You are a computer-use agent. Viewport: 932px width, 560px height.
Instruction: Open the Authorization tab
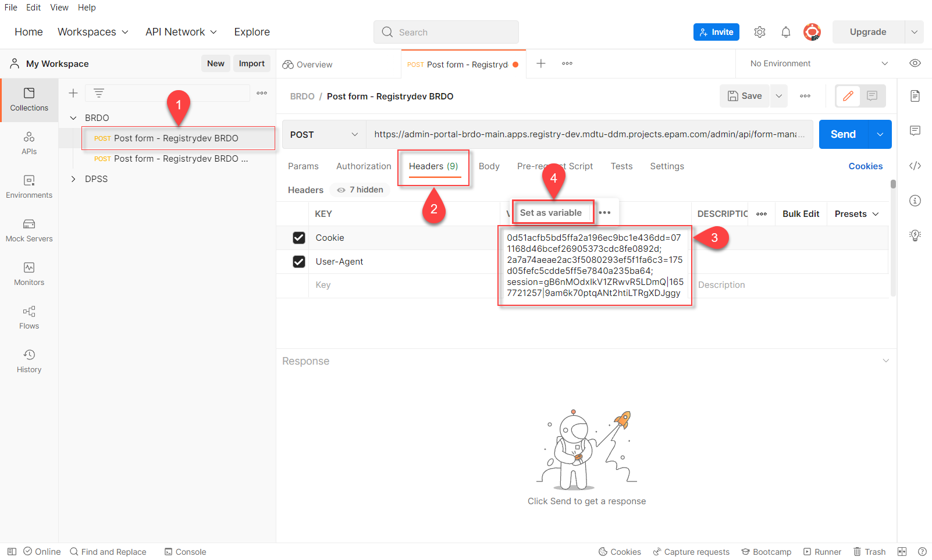364,166
